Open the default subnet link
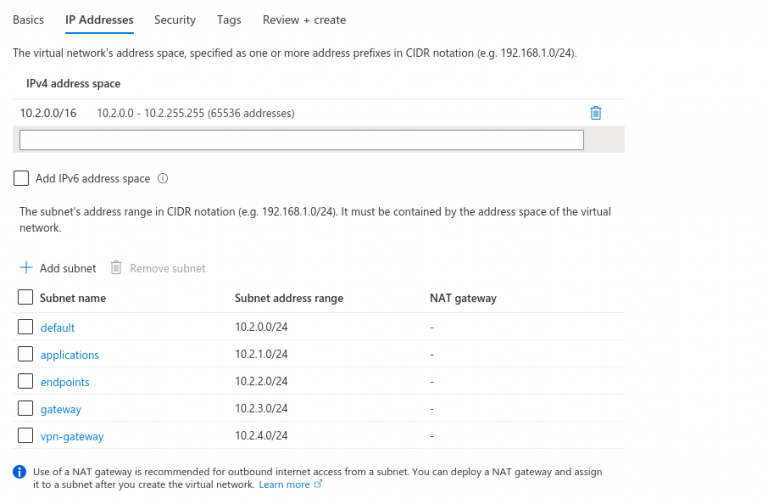 coord(57,328)
